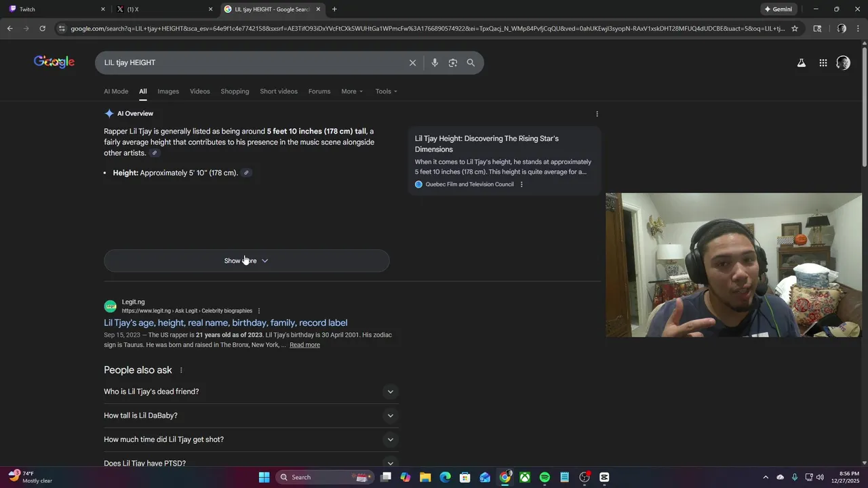868x488 pixels.
Task: Open Search Labs flask icon
Action: point(801,63)
